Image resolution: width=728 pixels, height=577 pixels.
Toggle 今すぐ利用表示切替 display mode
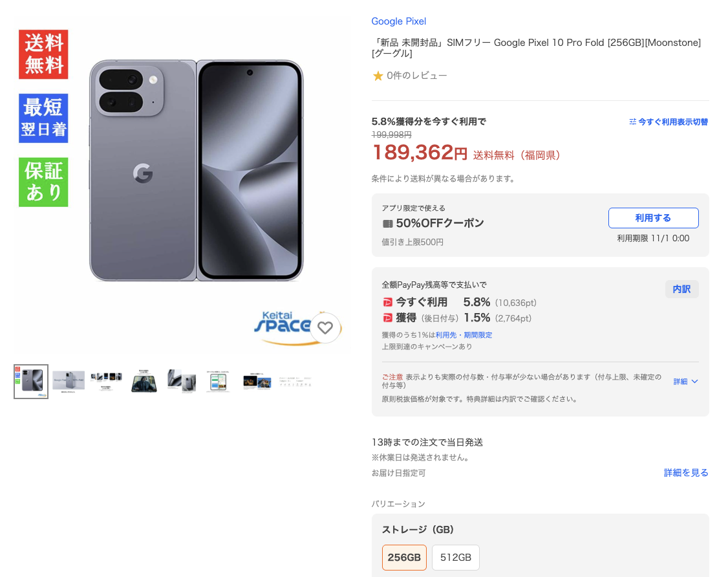coord(669,122)
